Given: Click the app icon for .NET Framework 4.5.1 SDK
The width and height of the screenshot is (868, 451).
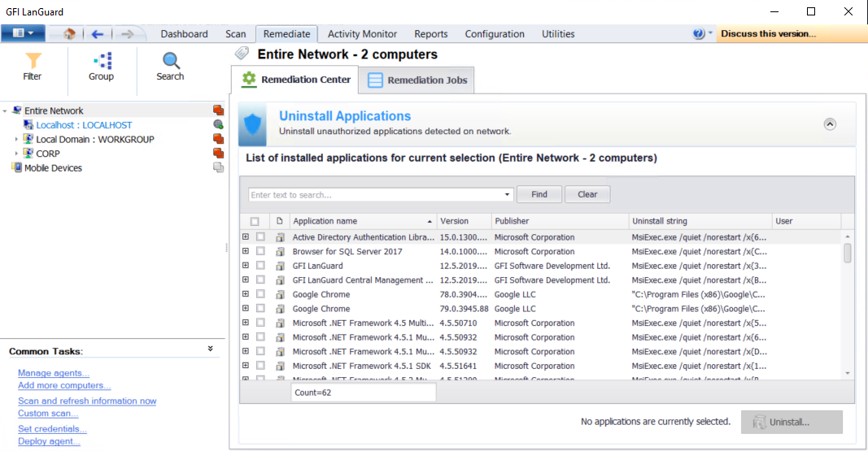Looking at the screenshot, I should click(x=281, y=366).
